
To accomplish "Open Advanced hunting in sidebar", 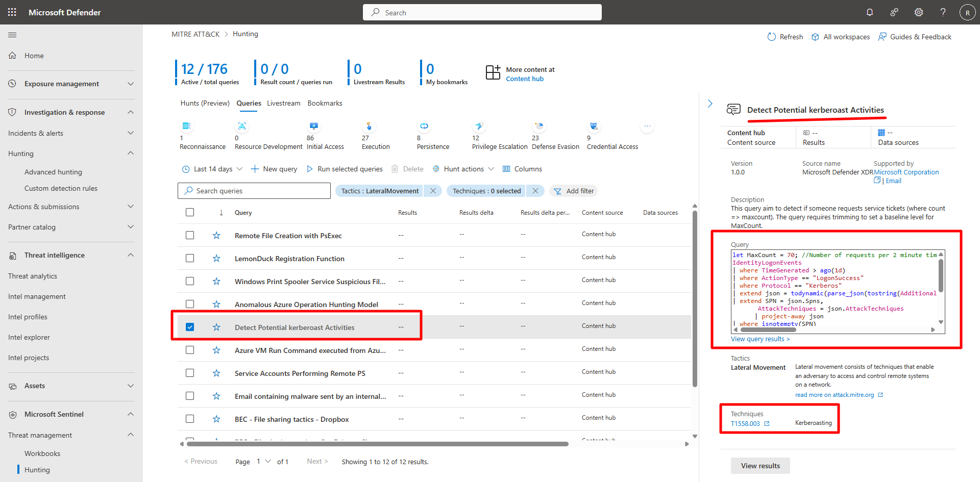I will pos(53,172).
